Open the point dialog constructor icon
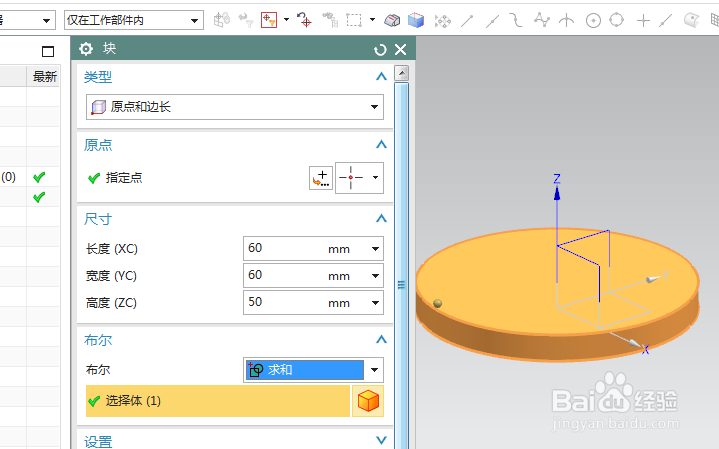The width and height of the screenshot is (719, 449). click(321, 177)
